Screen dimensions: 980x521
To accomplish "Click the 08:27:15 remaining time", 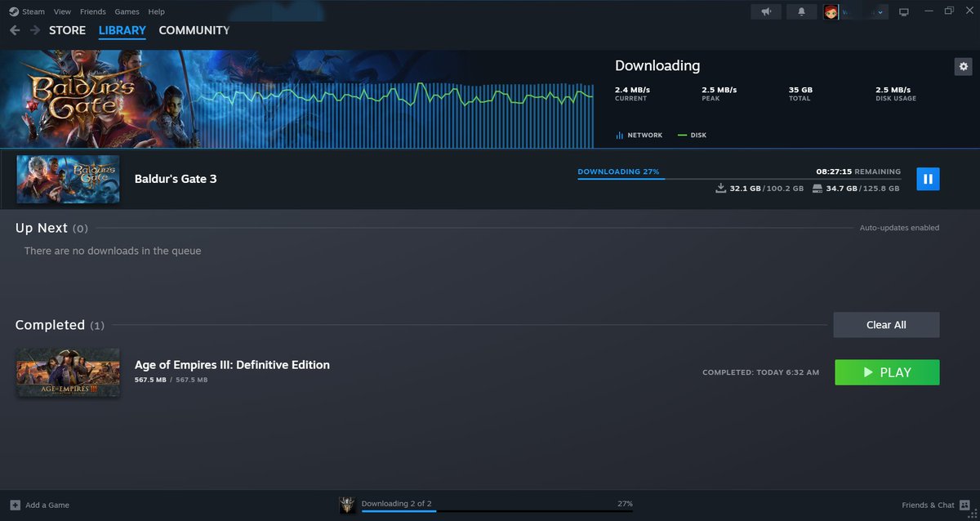I will tap(834, 172).
